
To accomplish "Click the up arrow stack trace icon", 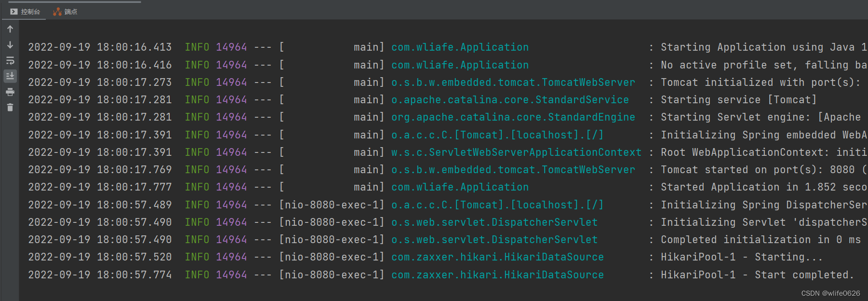I will point(10,29).
